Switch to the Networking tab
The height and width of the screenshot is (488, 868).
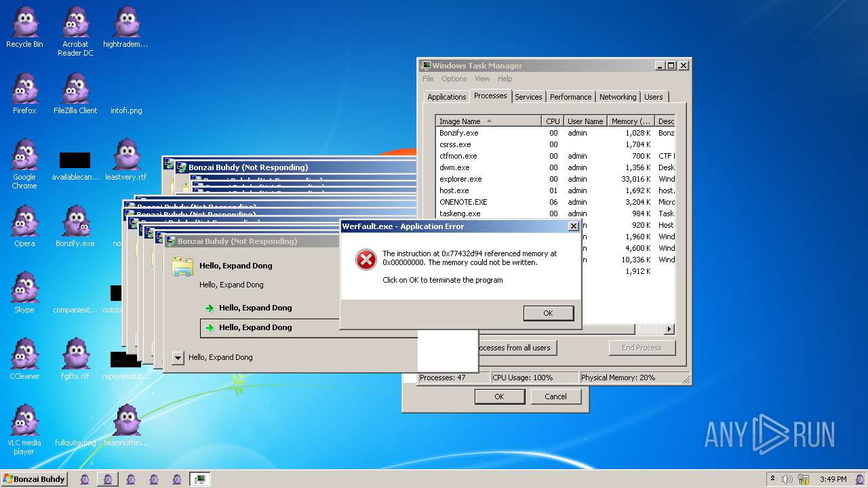tap(618, 97)
